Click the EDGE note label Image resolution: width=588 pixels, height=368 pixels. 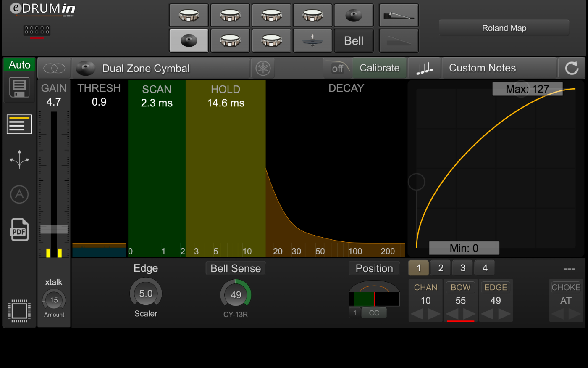(496, 287)
